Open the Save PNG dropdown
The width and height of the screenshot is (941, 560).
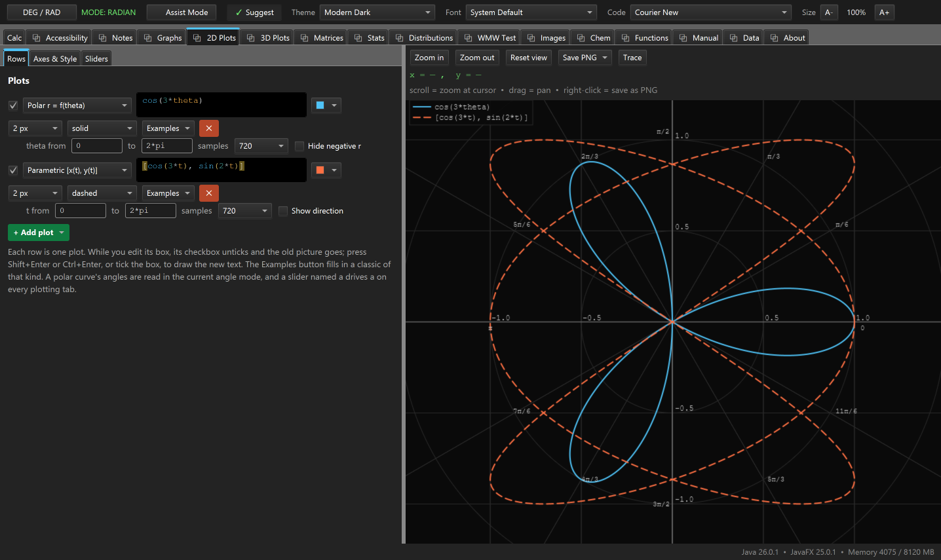click(x=585, y=58)
